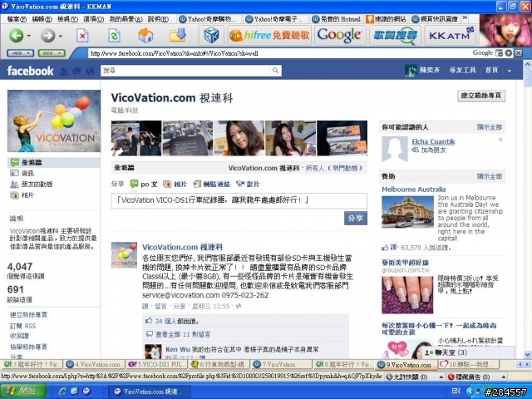
Task: Open Melbourne Australia sponsored link
Action: pyautogui.click(x=414, y=190)
